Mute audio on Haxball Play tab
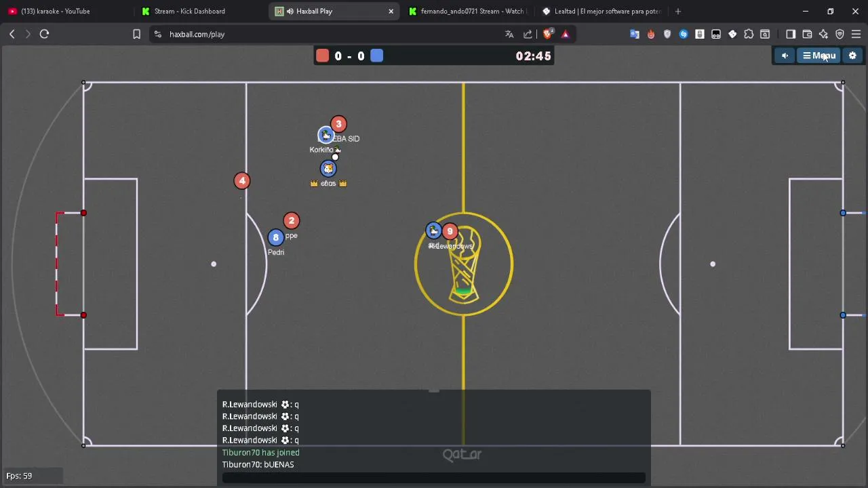Image resolution: width=868 pixels, height=488 pixels. (290, 11)
